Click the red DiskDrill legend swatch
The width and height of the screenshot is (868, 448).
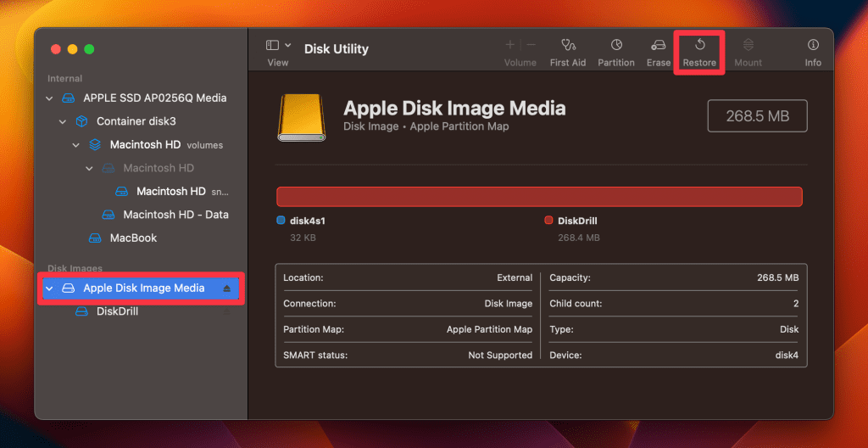click(x=548, y=221)
